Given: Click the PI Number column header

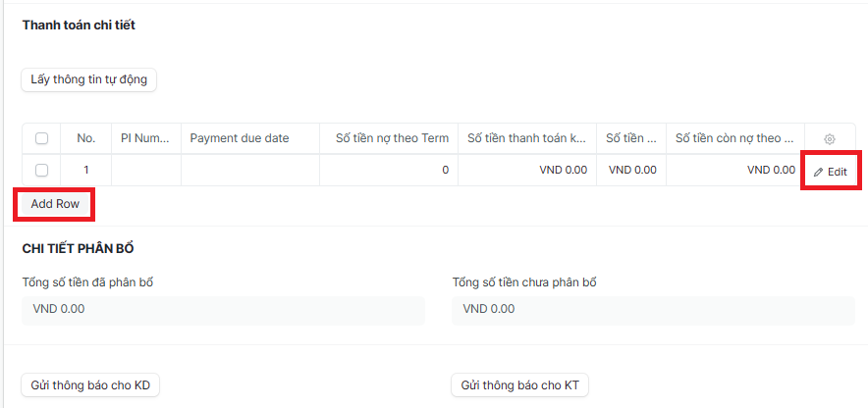Looking at the screenshot, I should pos(145,138).
